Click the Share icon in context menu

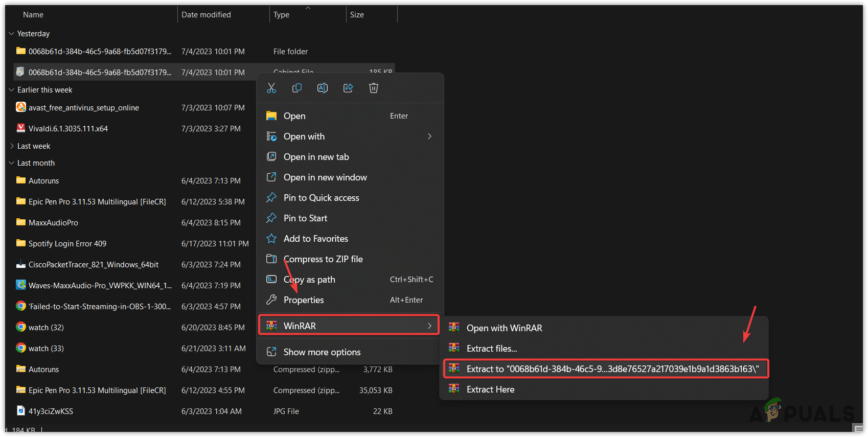point(348,88)
